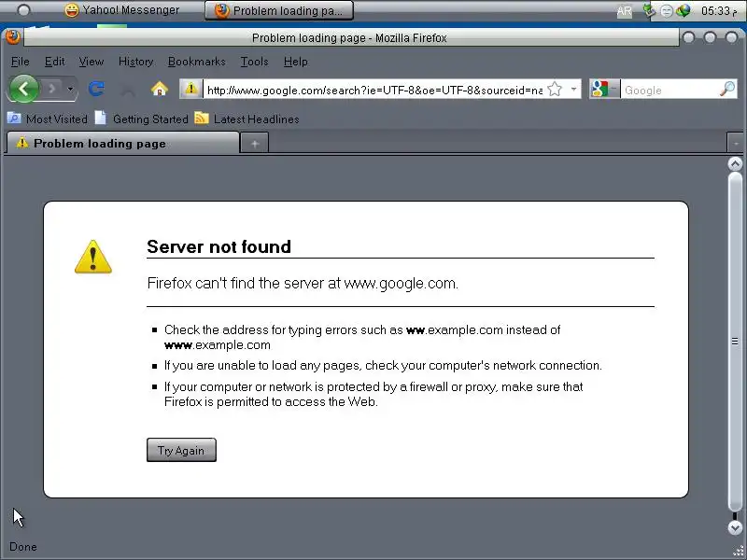The image size is (747, 560).
Task: Click the warning site identity icon in address bar
Action: click(191, 89)
